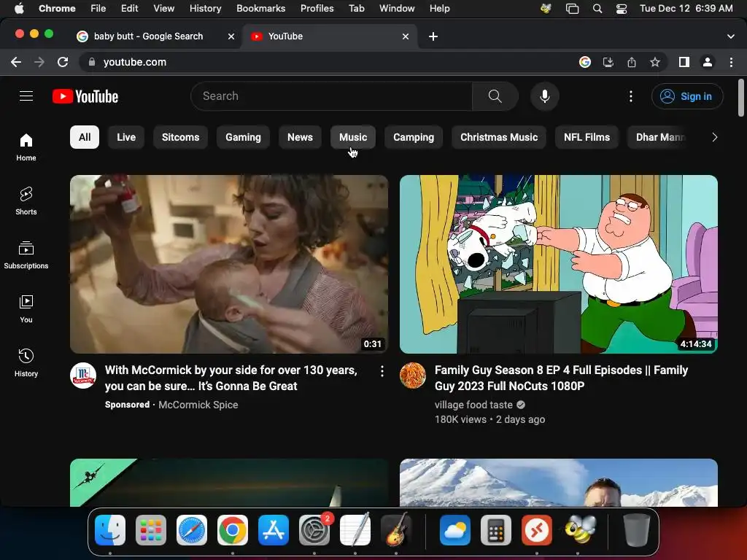Open App Store from the dock
This screenshot has height=560, width=747.
(x=274, y=530)
